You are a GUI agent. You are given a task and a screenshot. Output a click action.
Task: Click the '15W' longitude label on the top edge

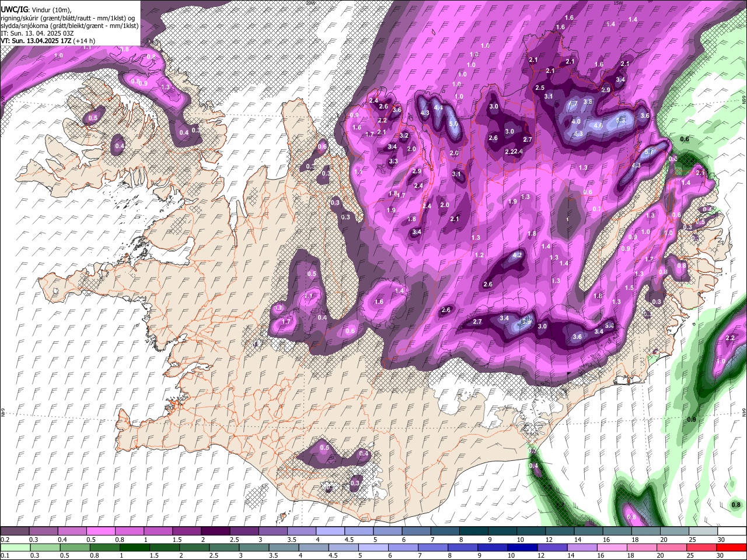(x=618, y=3)
